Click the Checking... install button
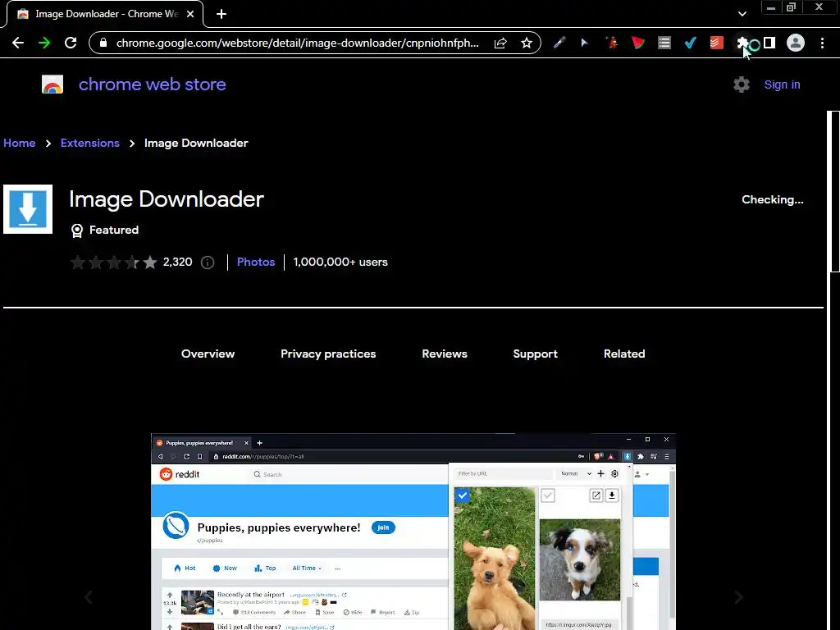Screen dimensions: 840x630 pyautogui.click(x=773, y=200)
